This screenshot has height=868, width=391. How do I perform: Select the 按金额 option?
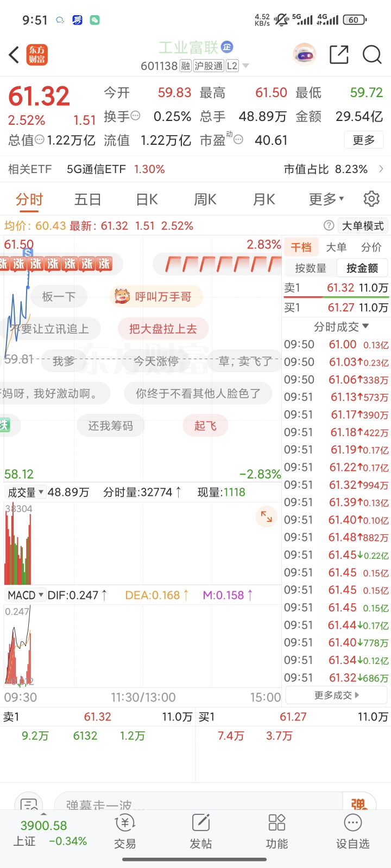(x=362, y=268)
